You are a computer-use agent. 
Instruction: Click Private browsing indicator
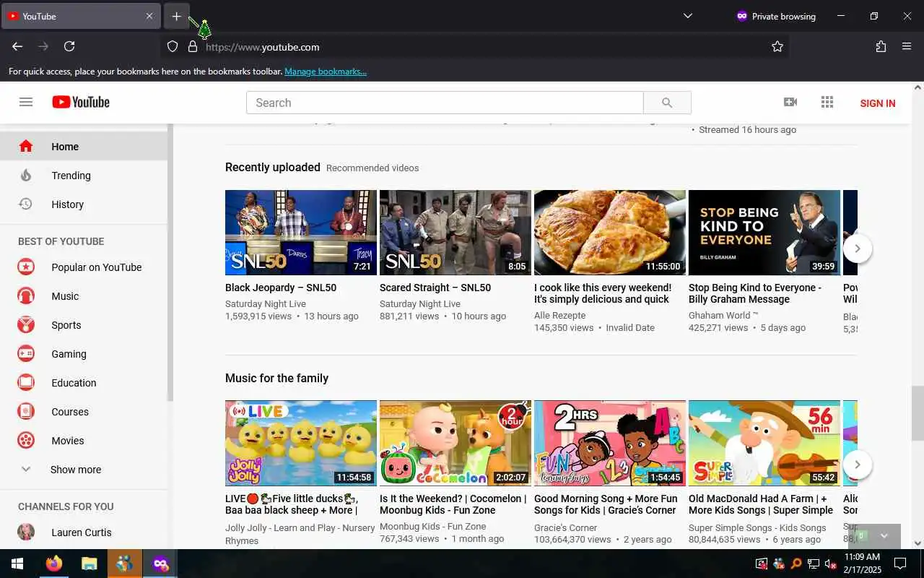coord(776,16)
